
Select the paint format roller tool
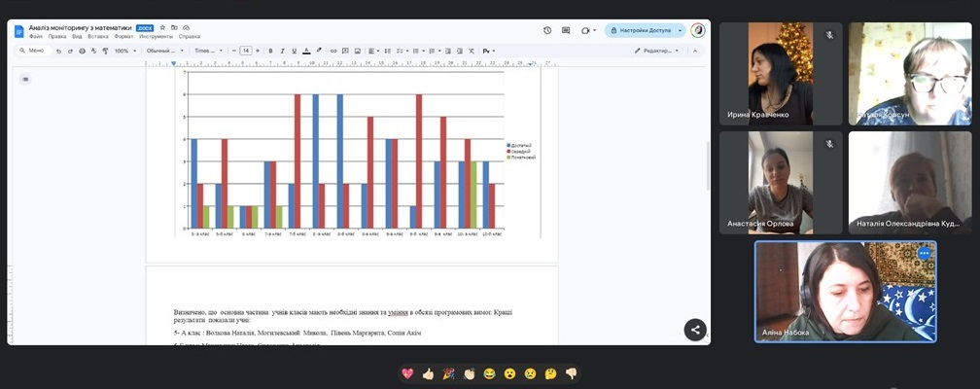coord(104,51)
